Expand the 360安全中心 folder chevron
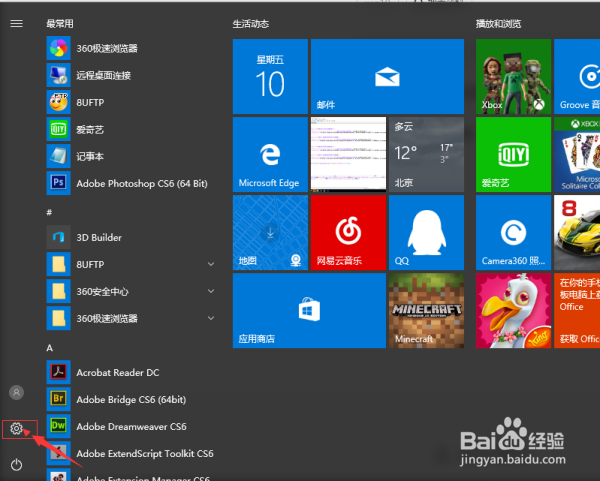The width and height of the screenshot is (600, 481). tap(211, 291)
